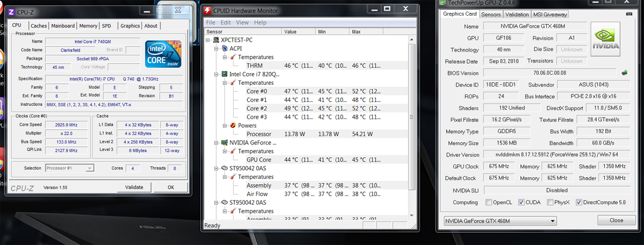This screenshot has width=644, height=245.
Task: Open the MSI Giveaway tab in GPU-Z
Action: tap(550, 15)
